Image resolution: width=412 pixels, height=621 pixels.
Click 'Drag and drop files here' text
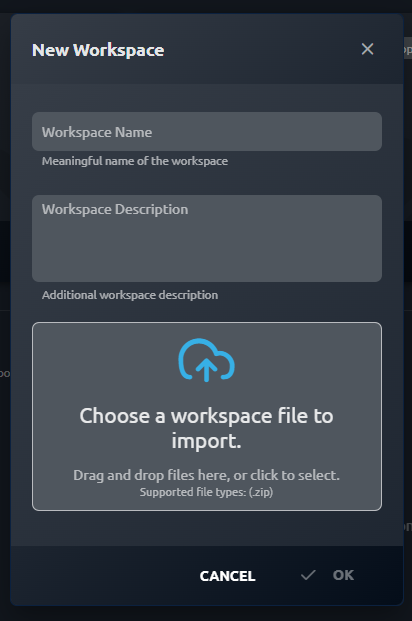click(152, 475)
